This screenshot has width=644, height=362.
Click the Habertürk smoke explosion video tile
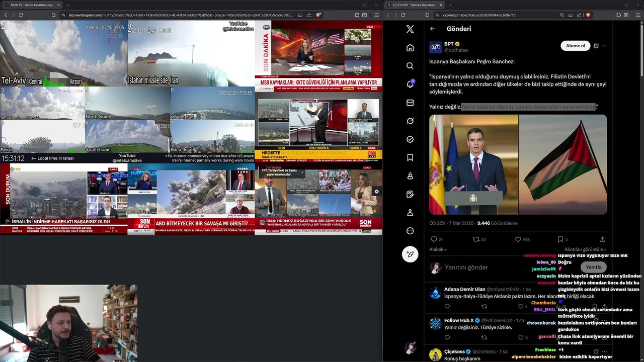click(x=191, y=199)
